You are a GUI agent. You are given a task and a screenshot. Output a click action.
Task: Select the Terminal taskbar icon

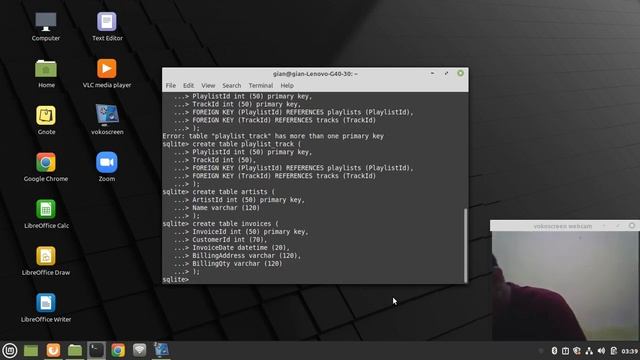pos(96,350)
